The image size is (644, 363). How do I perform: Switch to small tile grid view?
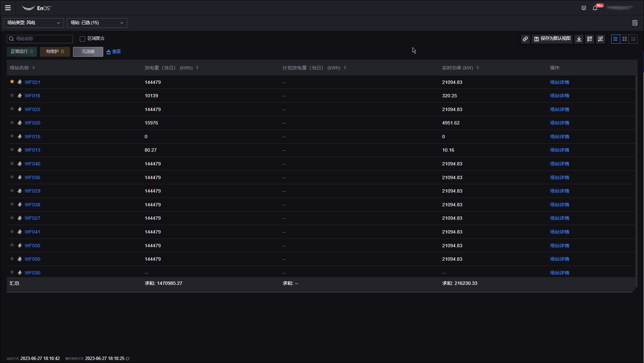click(x=633, y=39)
